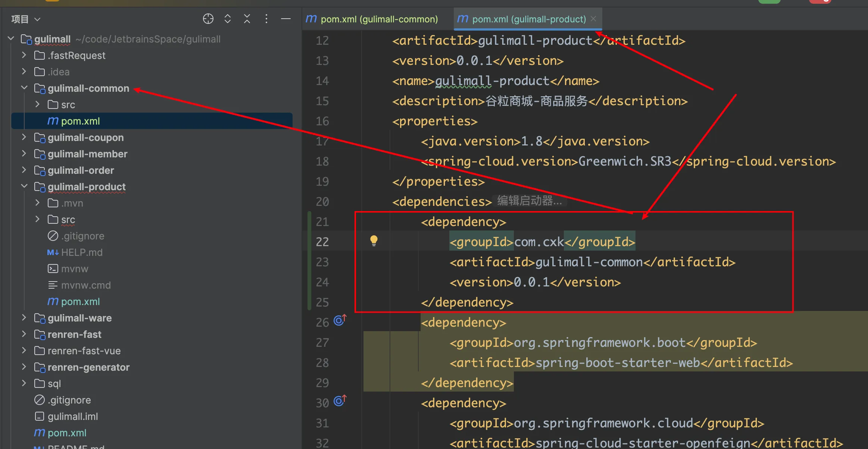Screen dimensions: 868x449
Task: Click line number 26 in the gutter
Action: tap(322, 323)
